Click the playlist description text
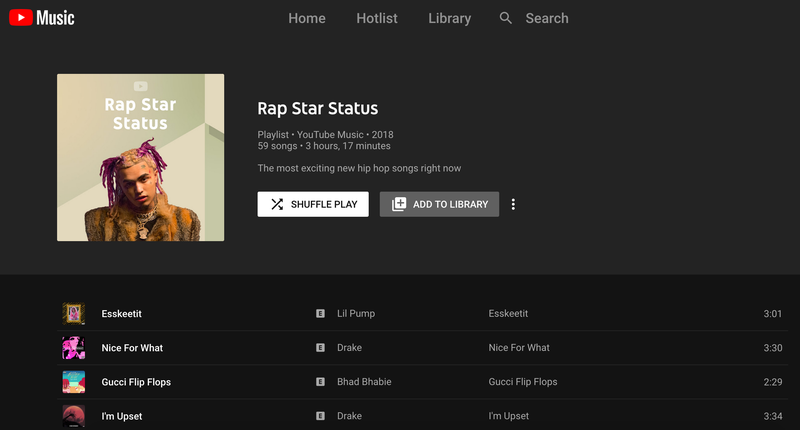This screenshot has height=430, width=800. tap(359, 168)
